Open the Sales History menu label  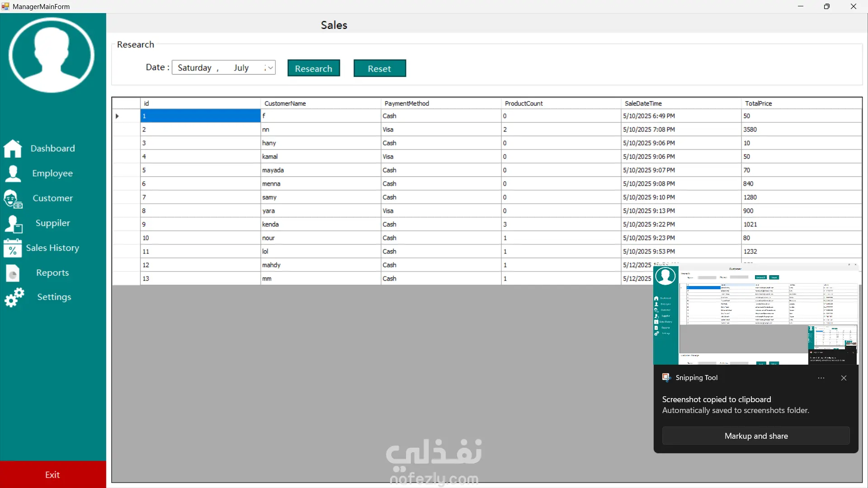[x=52, y=248]
